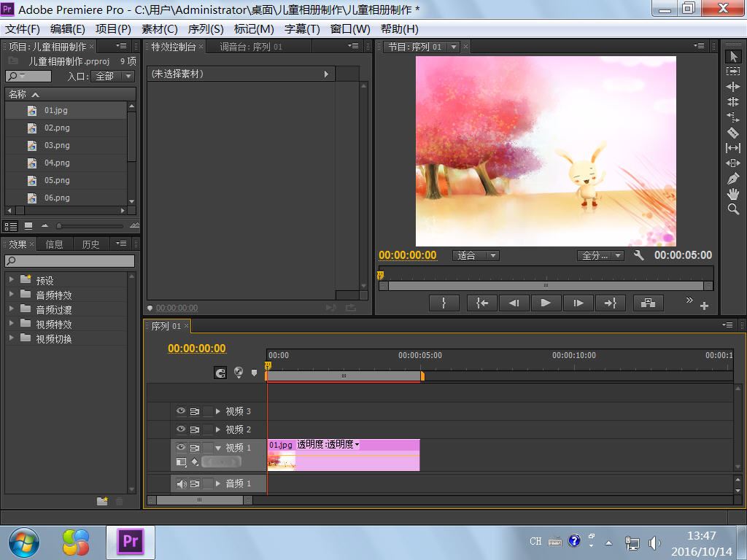Expand the 视频切换 effects folder
This screenshot has width=747, height=560.
click(x=12, y=338)
